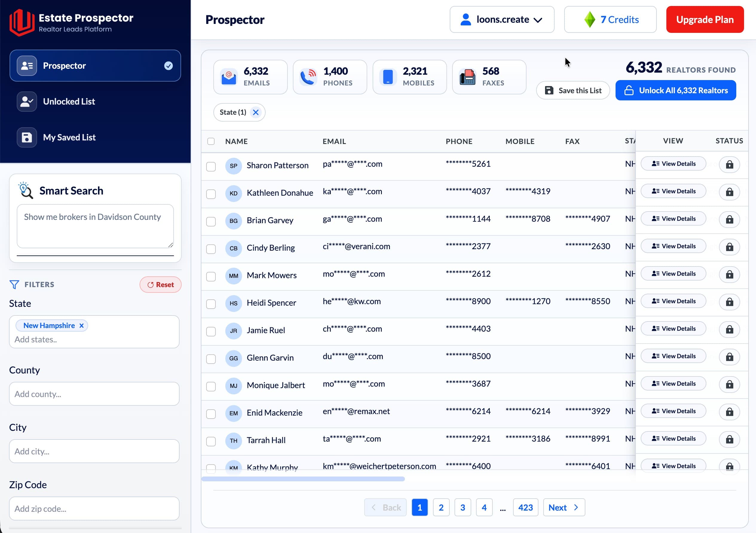Remove the New Hampshire state filter tag
The width and height of the screenshot is (756, 533).
point(81,325)
